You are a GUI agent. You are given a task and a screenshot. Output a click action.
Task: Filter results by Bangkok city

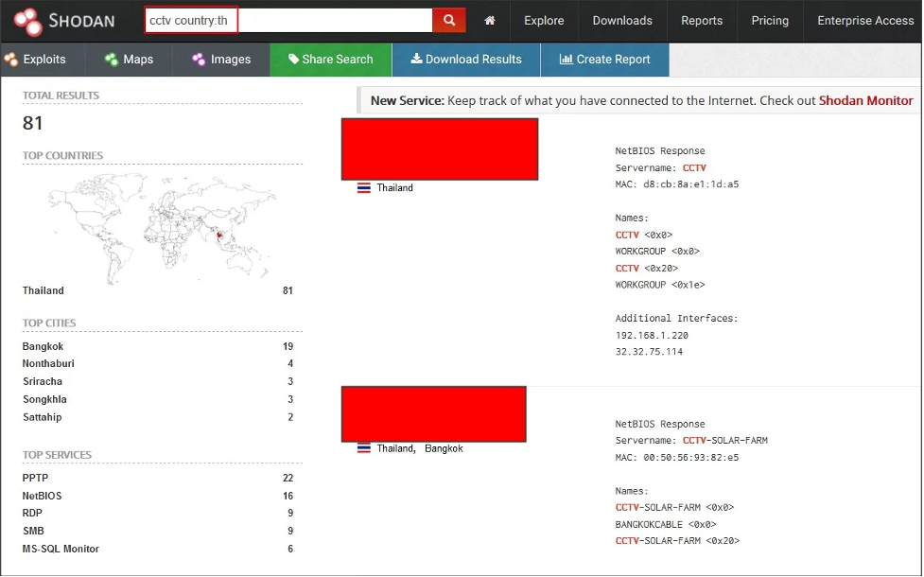[43, 346]
